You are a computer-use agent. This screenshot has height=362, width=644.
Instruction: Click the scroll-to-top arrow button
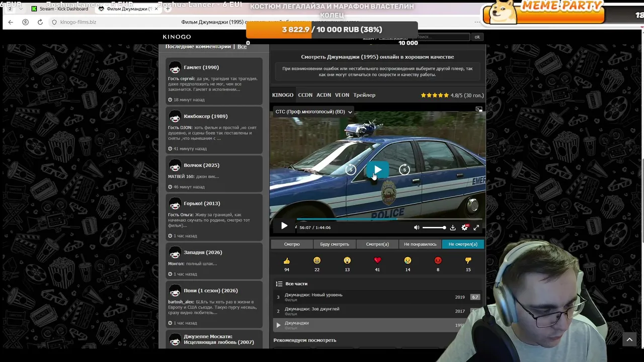pos(629,340)
